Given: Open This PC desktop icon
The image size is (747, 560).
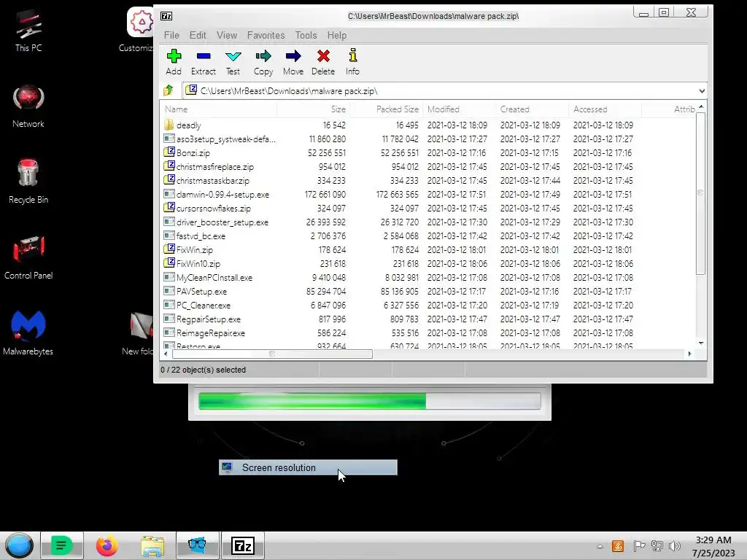Looking at the screenshot, I should click(x=28, y=31).
